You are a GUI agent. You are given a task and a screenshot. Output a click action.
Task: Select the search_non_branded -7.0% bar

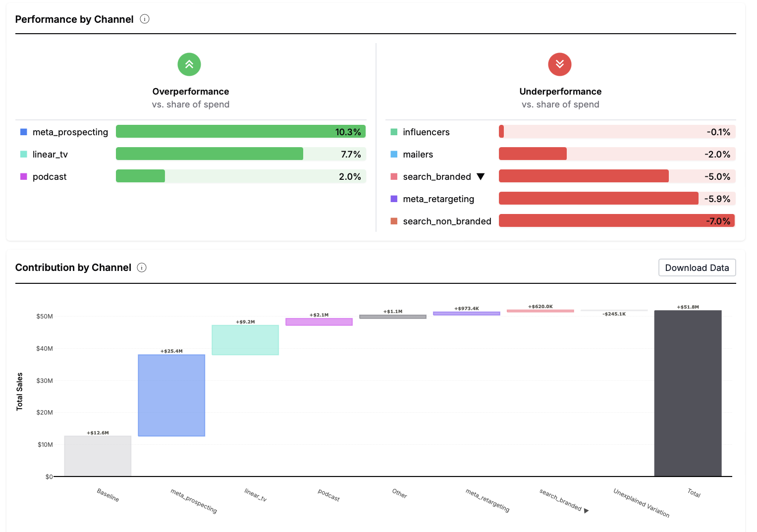[x=616, y=221]
